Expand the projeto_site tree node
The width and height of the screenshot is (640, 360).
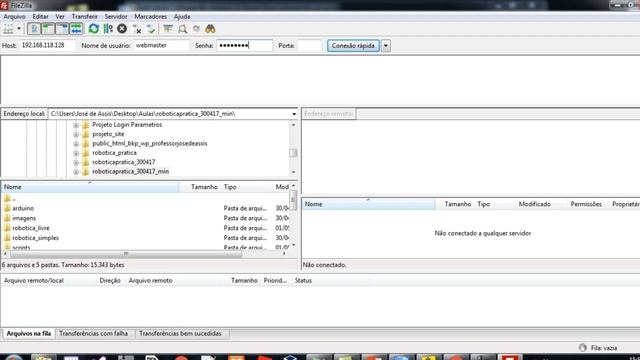pos(76,134)
